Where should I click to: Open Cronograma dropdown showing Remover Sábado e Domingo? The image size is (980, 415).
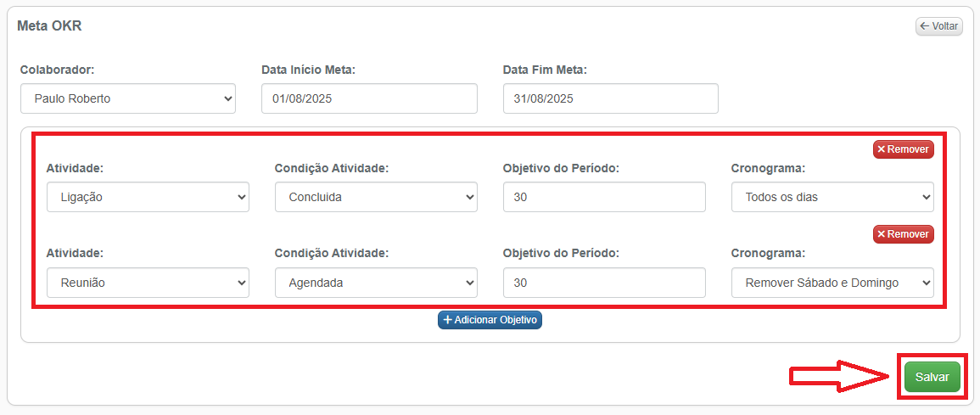[x=832, y=283]
